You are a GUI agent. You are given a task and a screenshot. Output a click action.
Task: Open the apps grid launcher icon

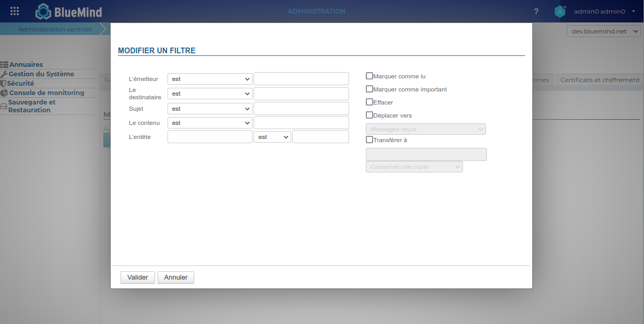pyautogui.click(x=15, y=11)
